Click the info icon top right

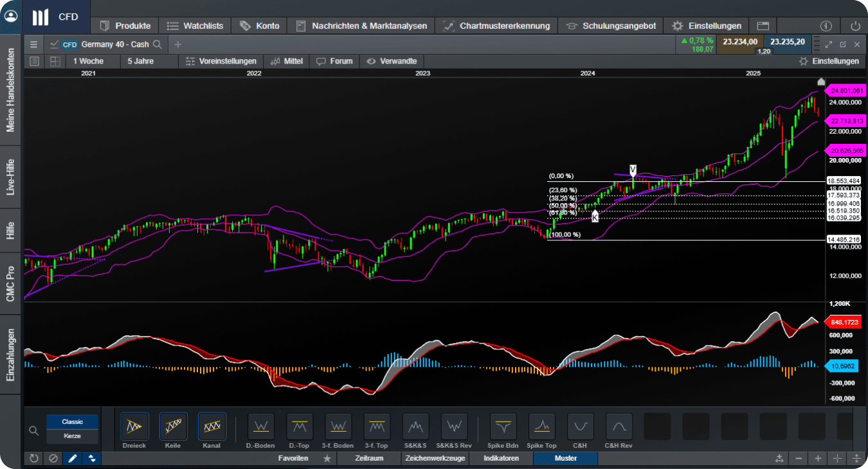[826, 26]
